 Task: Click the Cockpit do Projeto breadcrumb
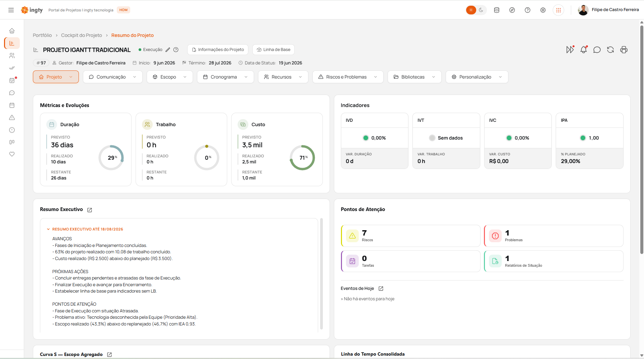tap(82, 35)
